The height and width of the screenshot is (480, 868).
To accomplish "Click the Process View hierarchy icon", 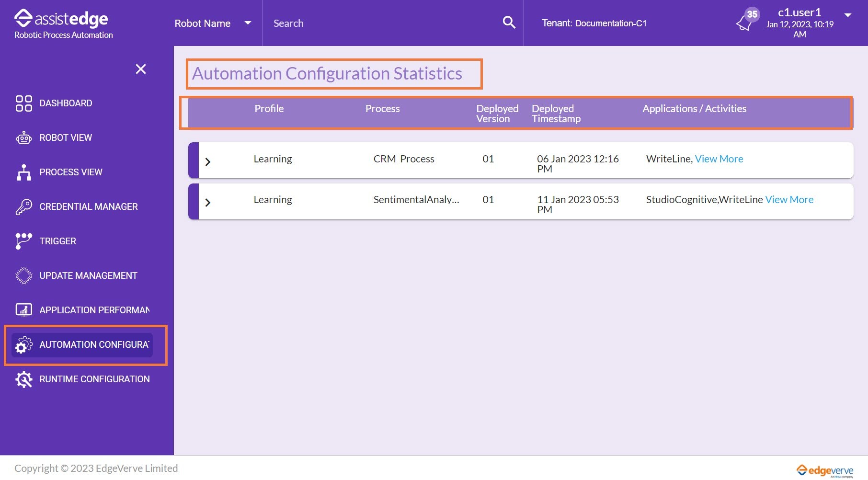I will click(x=24, y=172).
